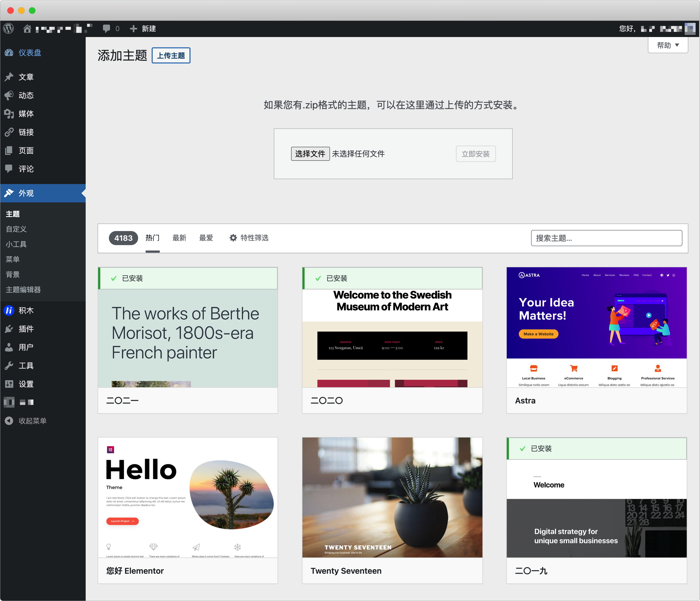This screenshot has height=601, width=700.
Task: Open the 您好 Elementor theme thumbnail
Action: (188, 498)
